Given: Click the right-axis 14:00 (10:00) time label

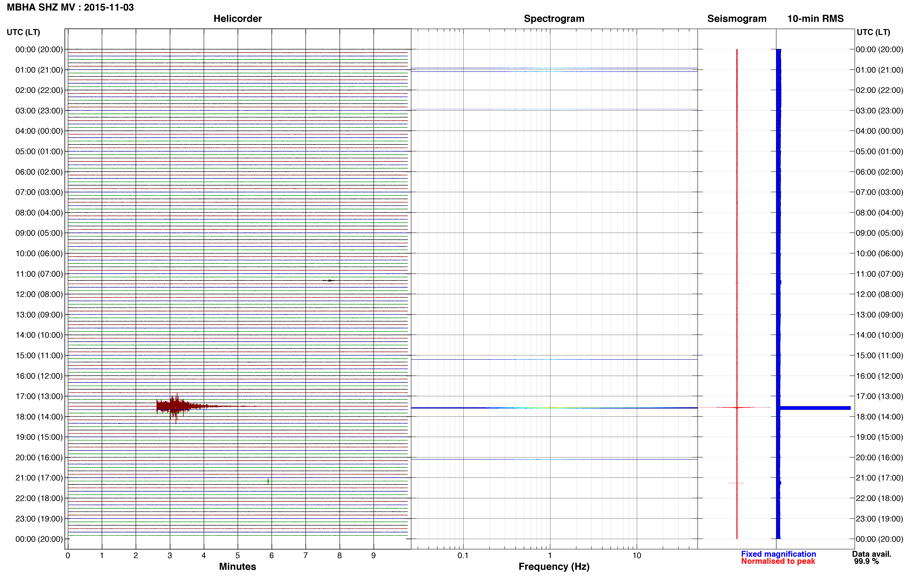Looking at the screenshot, I should [880, 335].
